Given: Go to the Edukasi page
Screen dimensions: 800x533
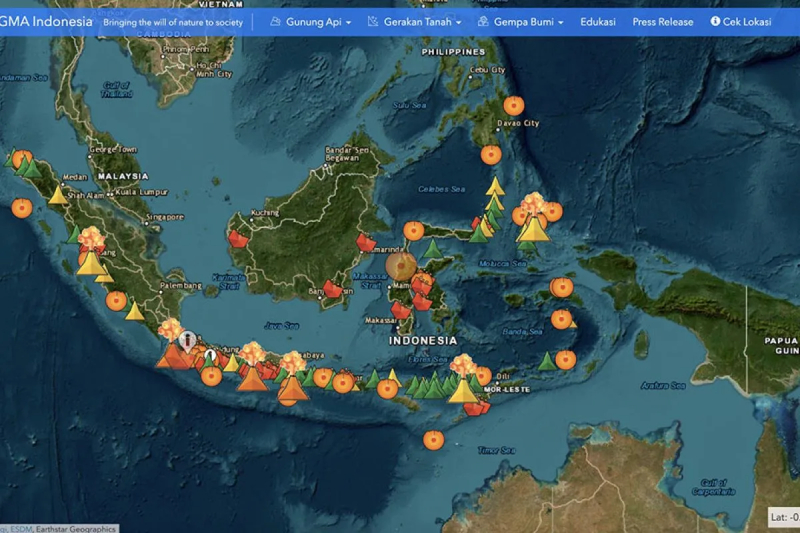Looking at the screenshot, I should click(x=598, y=21).
